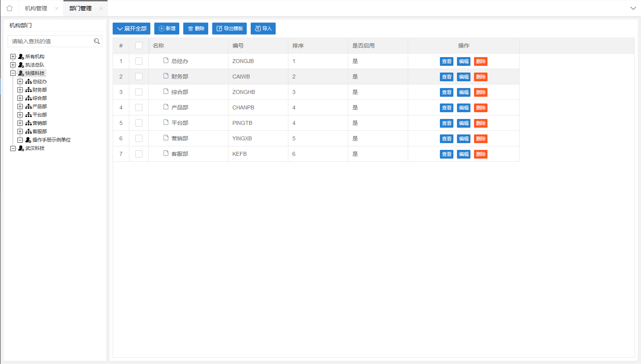Image resolution: width=641 pixels, height=364 pixels.
Task: Click 展开全部 expand all button
Action: (x=131, y=29)
